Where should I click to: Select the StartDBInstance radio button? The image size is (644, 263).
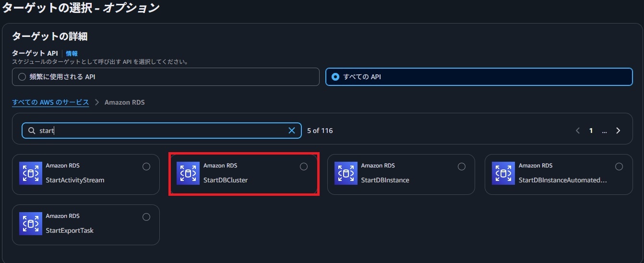pyautogui.click(x=462, y=167)
